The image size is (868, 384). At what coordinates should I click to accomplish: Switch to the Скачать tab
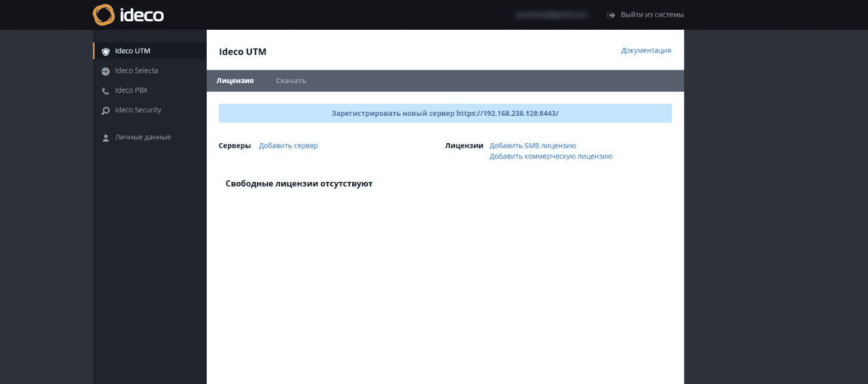click(291, 81)
